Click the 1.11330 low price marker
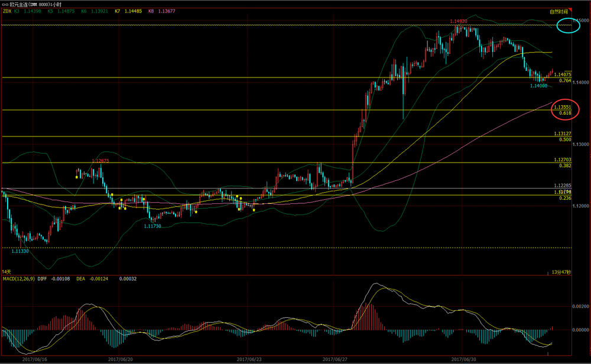Viewport: 591px width, 364px height. [20, 251]
